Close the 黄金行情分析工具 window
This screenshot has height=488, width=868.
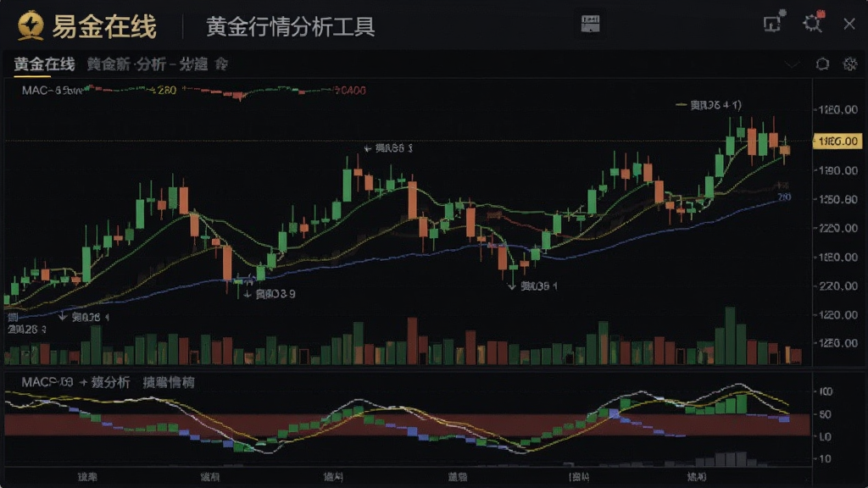(x=849, y=24)
